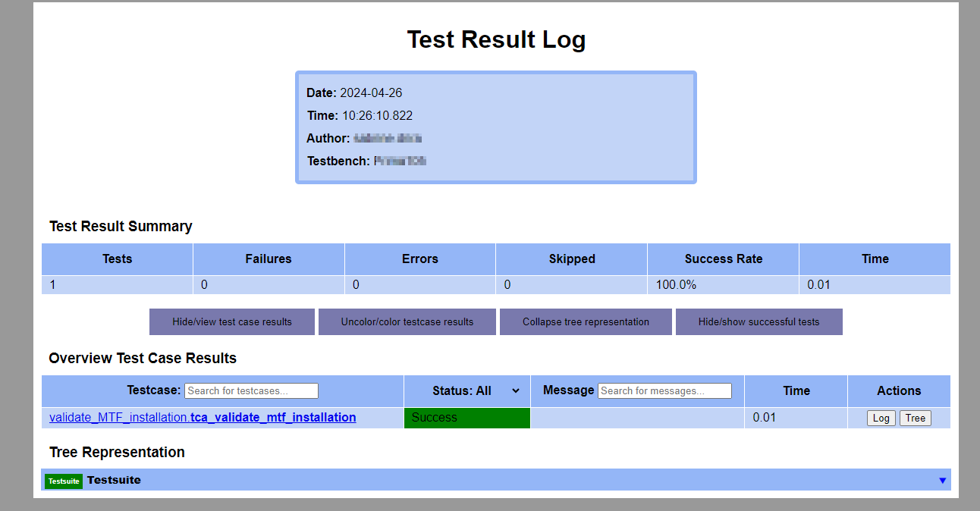
Task: Toggle Hide/show successful tests
Action: pyautogui.click(x=759, y=321)
